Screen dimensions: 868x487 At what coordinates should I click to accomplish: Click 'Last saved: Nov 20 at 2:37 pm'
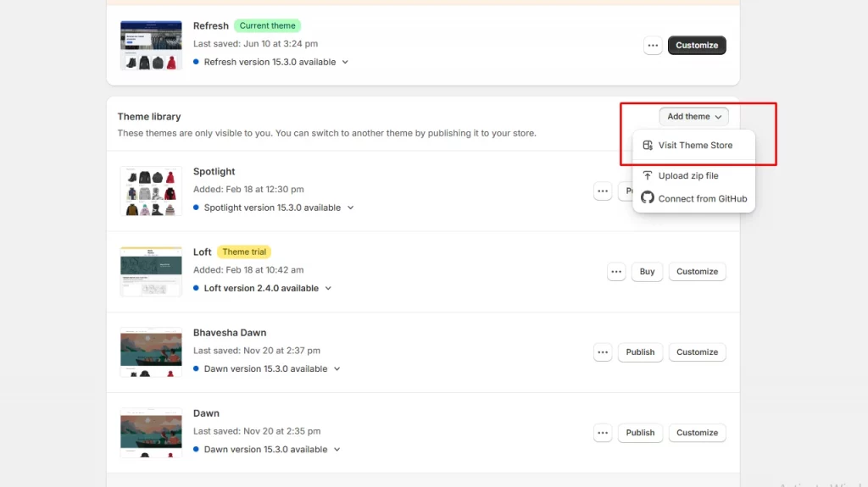click(257, 351)
